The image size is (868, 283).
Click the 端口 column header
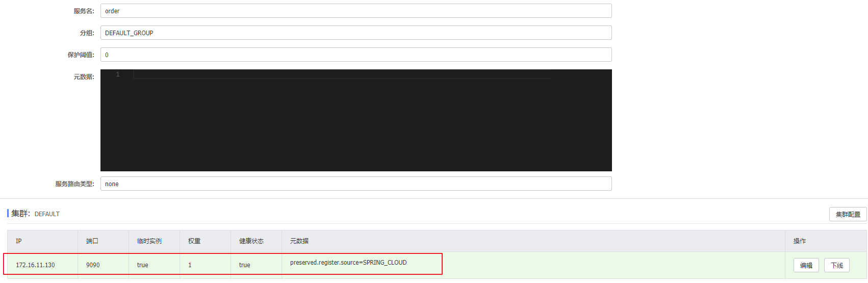click(x=92, y=241)
